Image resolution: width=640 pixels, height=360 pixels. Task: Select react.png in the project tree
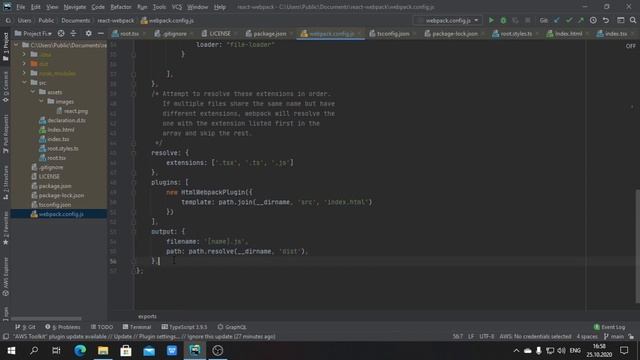pyautogui.click(x=72, y=111)
